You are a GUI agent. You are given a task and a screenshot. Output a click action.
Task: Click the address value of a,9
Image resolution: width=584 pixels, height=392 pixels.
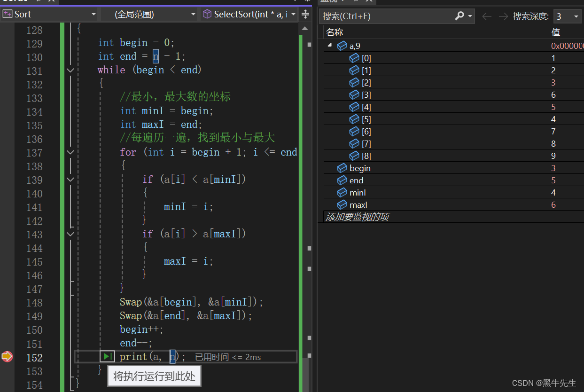567,46
